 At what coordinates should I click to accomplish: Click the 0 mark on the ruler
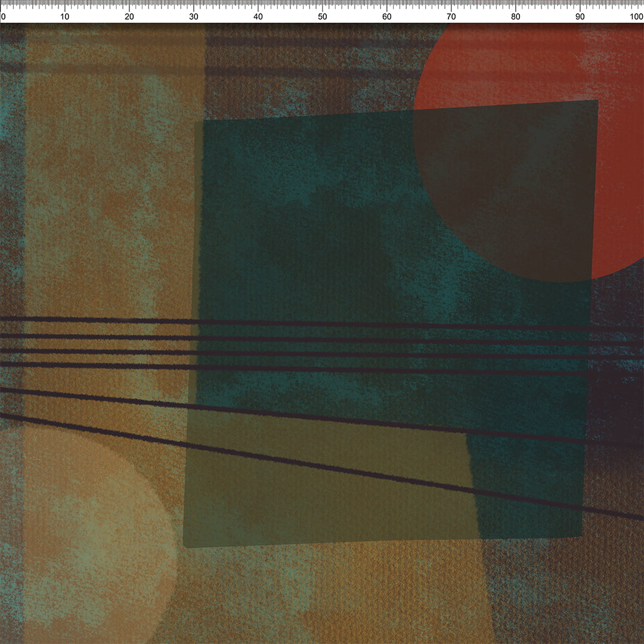(x=3, y=16)
